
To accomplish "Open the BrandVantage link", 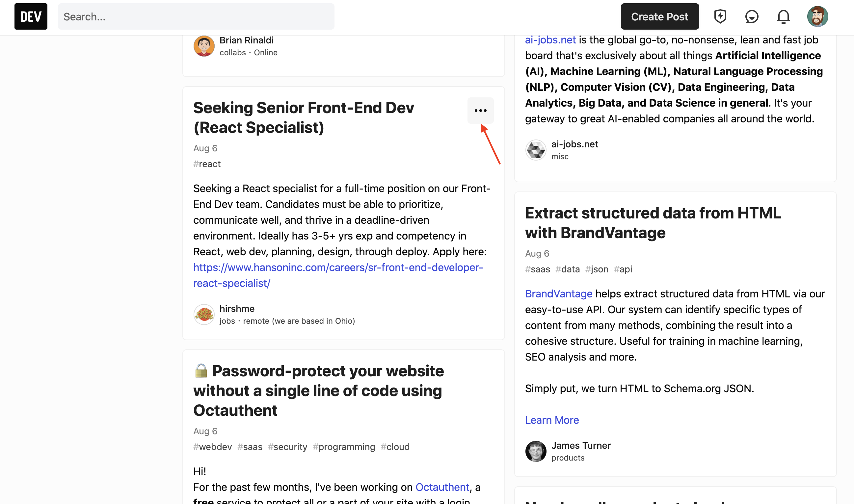I will tap(558, 293).
